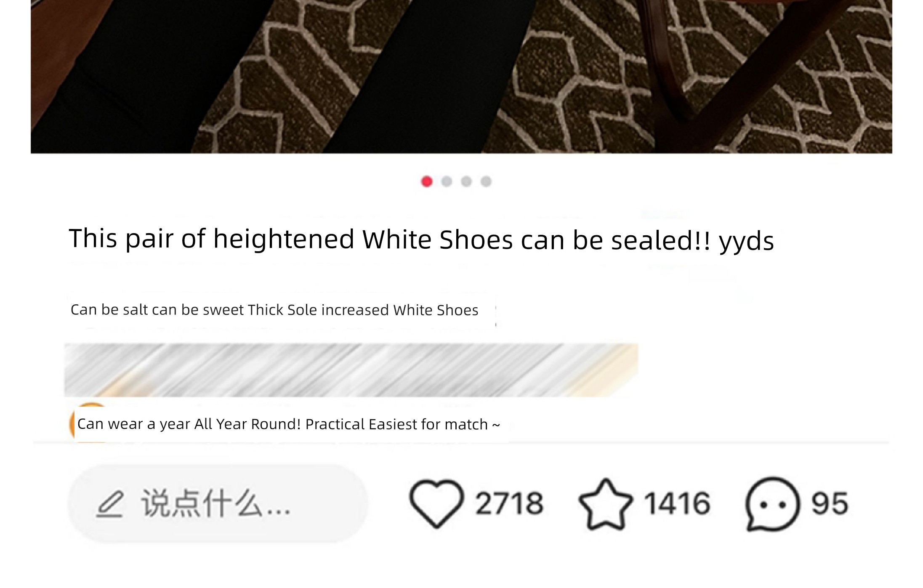Click the 95 comments count
The height and width of the screenshot is (588, 923).
coord(830,503)
